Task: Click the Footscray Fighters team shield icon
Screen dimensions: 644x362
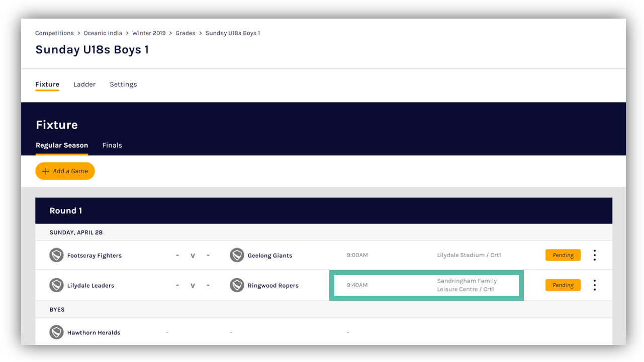Action: click(56, 255)
